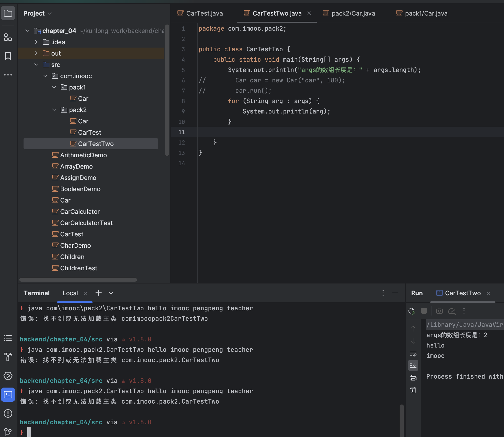Select CarTest under pack2 in the tree

(x=85, y=132)
